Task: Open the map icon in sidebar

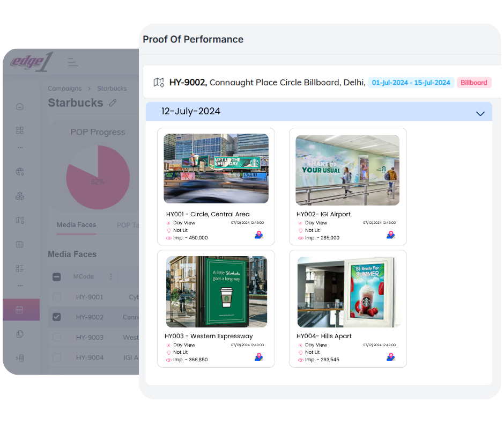Action: pos(20,220)
